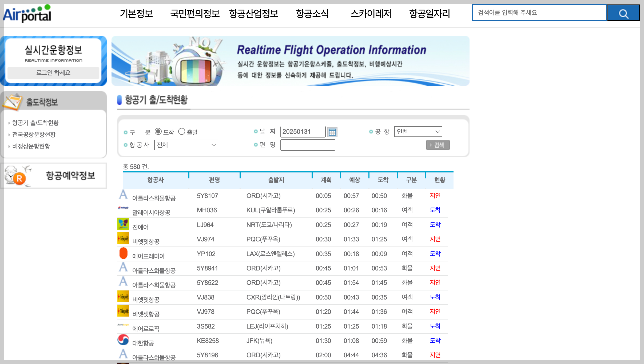The height and width of the screenshot is (364, 644).
Task: Click the Jin Air butterfly logo
Action: coord(123,224)
